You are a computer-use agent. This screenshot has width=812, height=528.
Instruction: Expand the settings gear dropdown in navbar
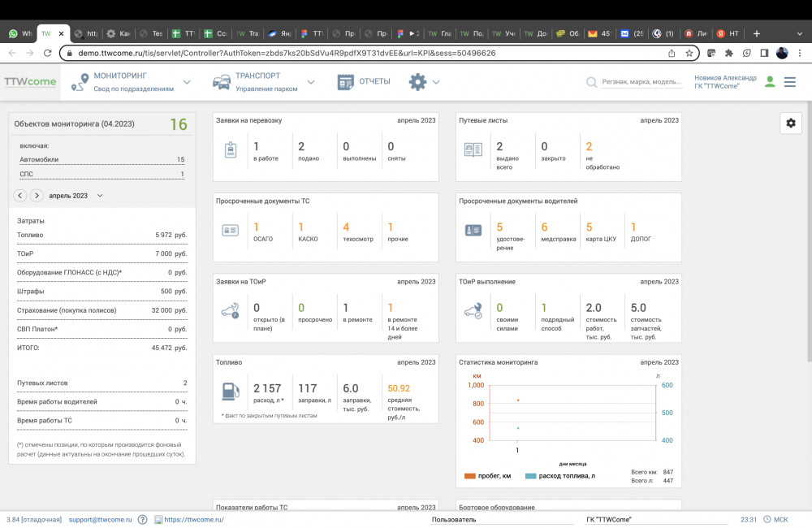[x=436, y=82]
